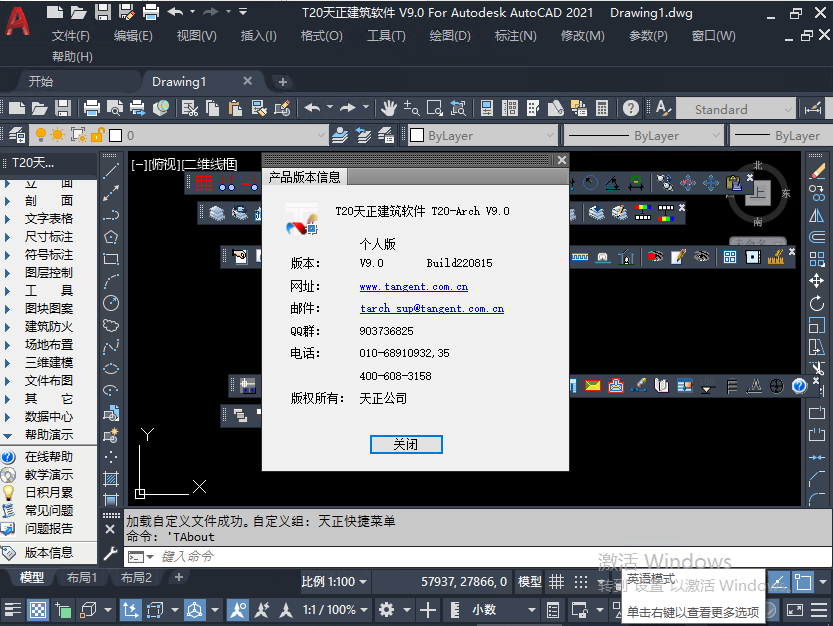Open the Help question mark icon

coord(631,108)
